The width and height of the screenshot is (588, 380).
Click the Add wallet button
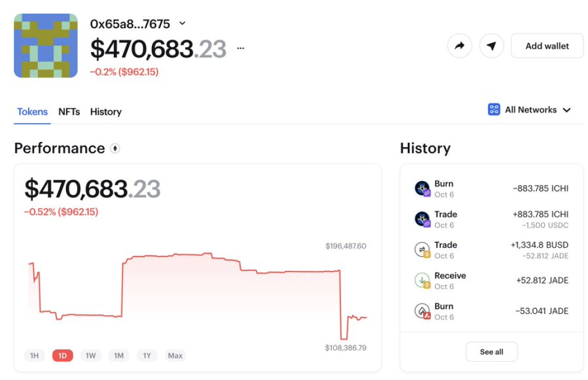547,46
